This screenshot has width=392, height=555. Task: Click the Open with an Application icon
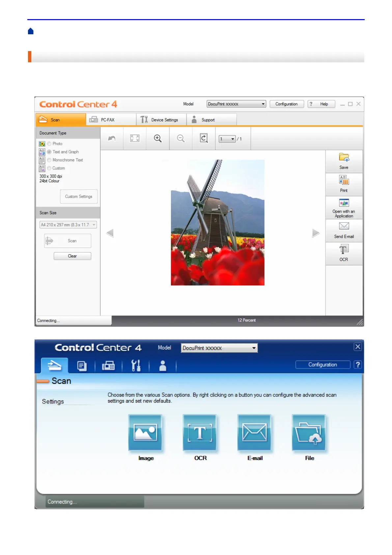tap(344, 203)
